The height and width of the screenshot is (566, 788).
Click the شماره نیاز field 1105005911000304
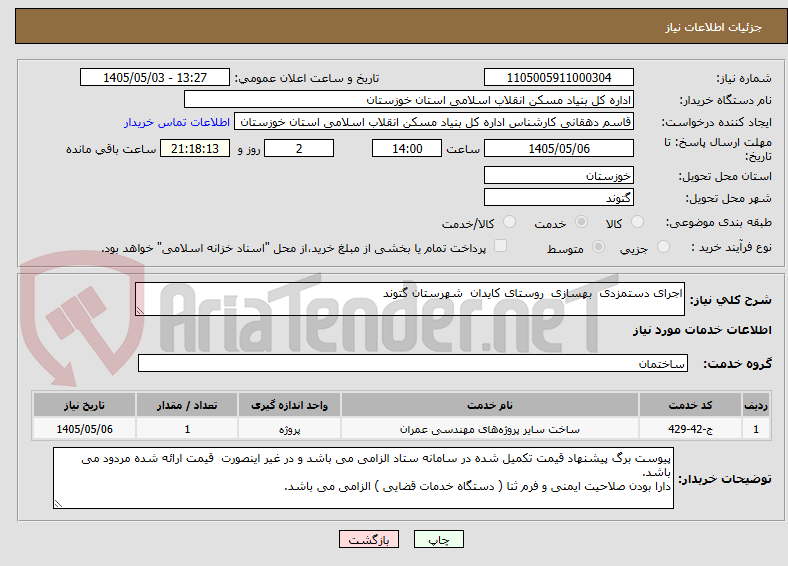pos(558,77)
